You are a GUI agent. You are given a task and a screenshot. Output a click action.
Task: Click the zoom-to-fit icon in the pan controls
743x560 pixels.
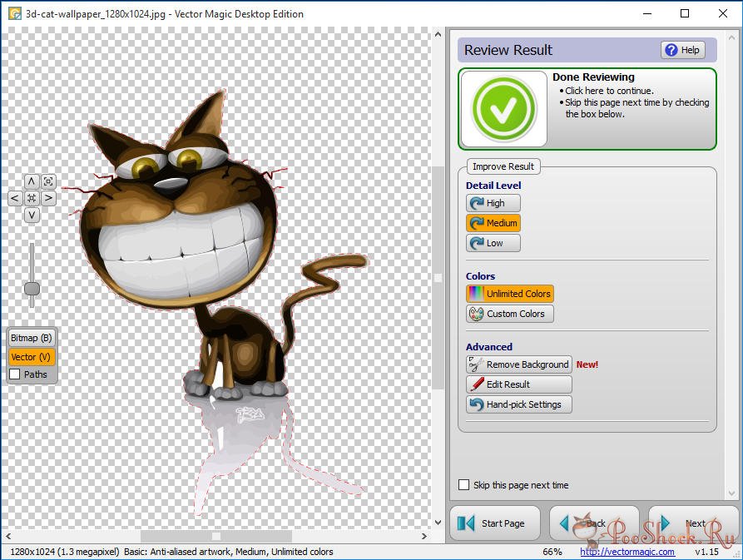[x=48, y=181]
